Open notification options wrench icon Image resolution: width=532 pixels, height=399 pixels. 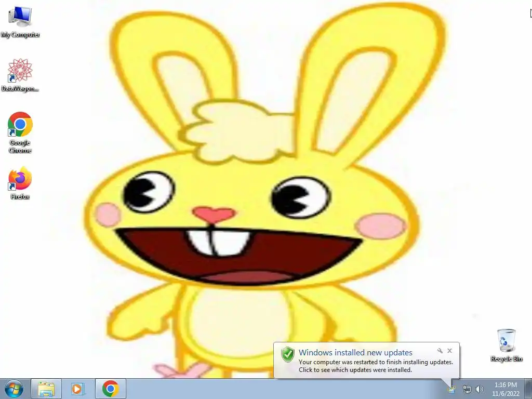tap(440, 351)
